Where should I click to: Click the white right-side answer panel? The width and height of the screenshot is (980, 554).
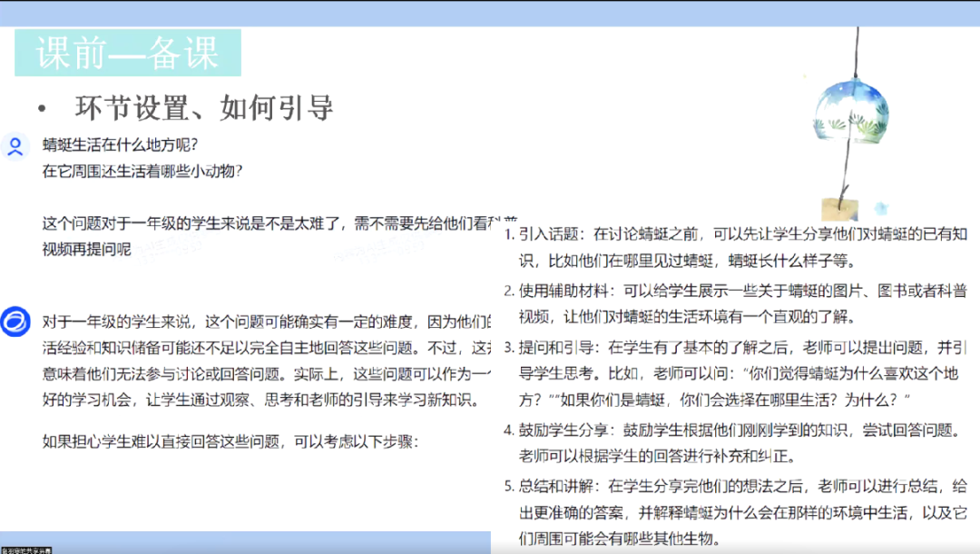point(735,381)
